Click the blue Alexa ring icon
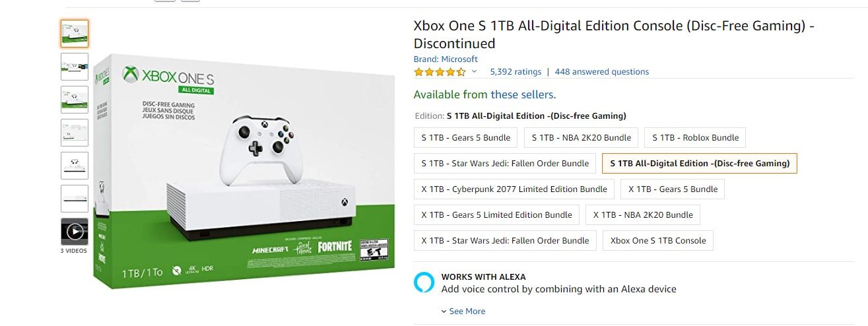 tap(424, 282)
